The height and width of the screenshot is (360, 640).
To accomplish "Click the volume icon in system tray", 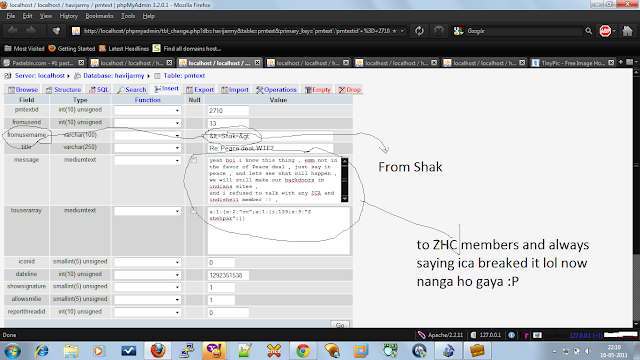I will coord(588,351).
